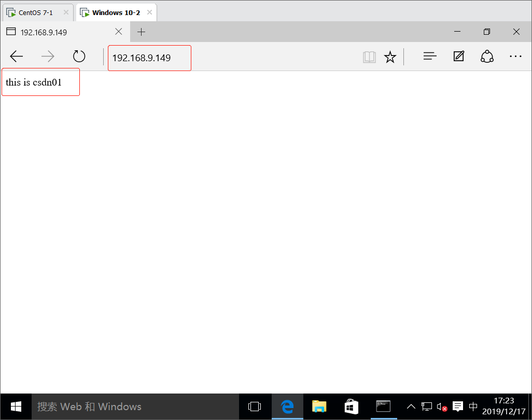
Task: Minimize the Edge browser window
Action: 457,32
